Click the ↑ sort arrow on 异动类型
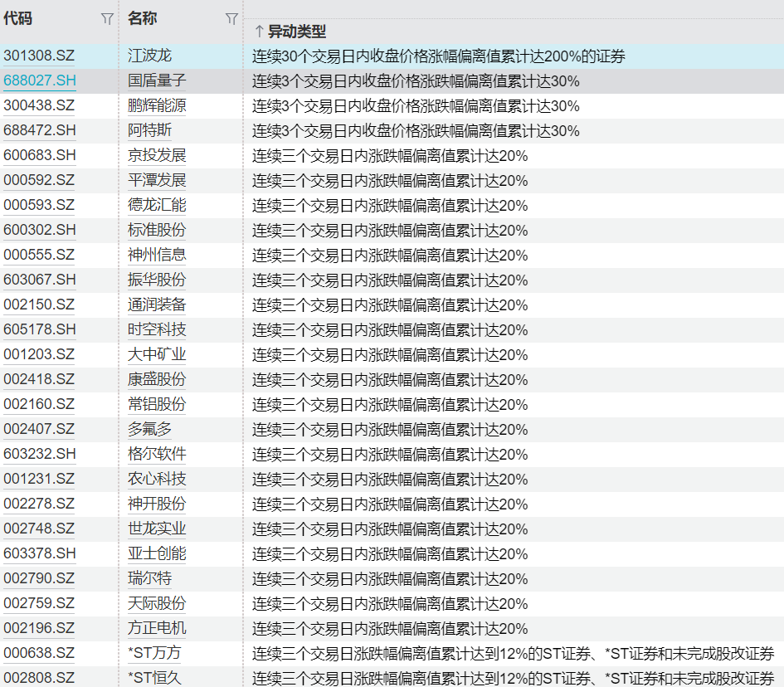This screenshot has width=784, height=687. pos(259,31)
